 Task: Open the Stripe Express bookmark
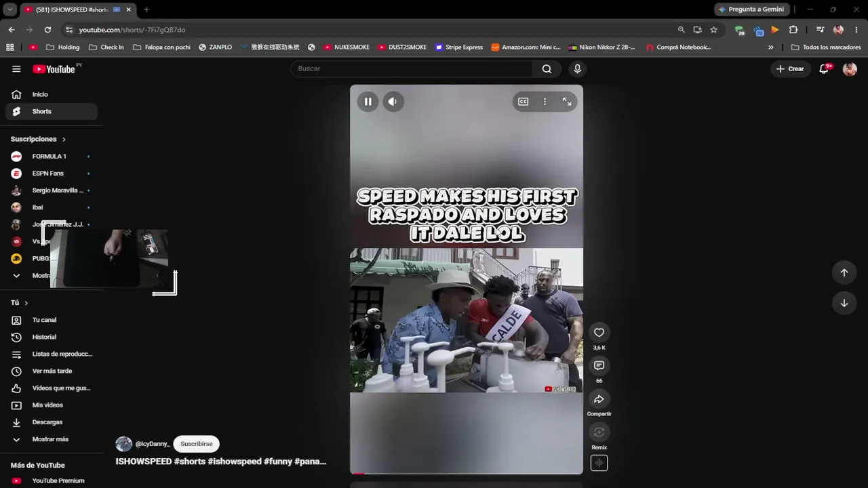[459, 47]
